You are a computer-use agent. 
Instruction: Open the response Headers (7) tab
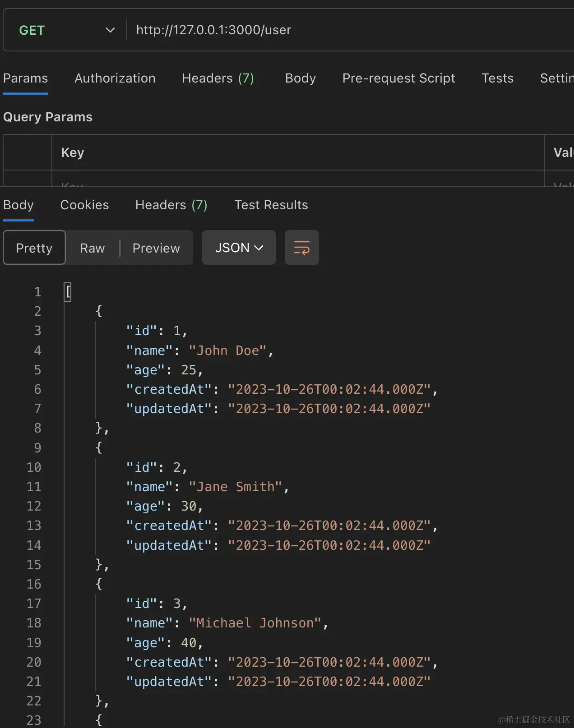171,205
